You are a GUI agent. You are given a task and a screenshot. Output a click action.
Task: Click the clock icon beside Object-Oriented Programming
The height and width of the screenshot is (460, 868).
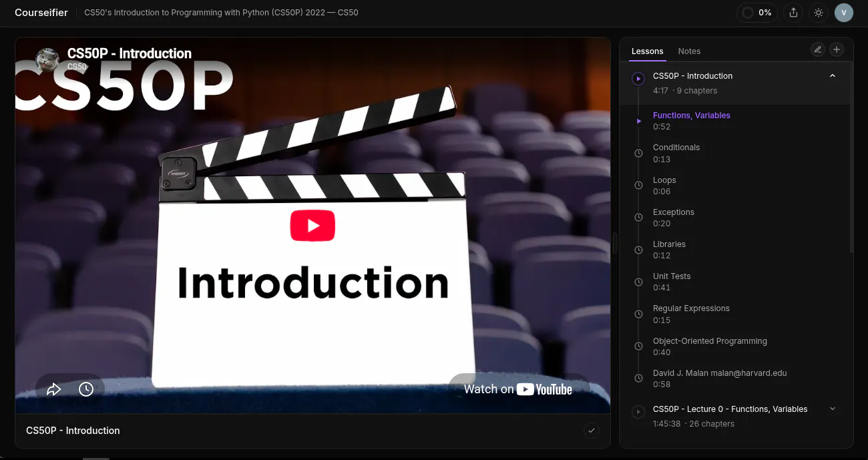coord(638,347)
